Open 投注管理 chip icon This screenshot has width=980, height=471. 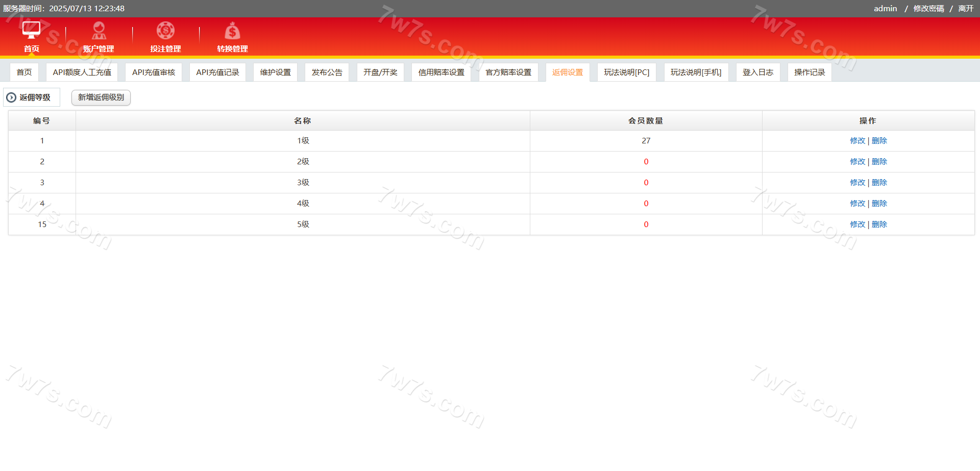click(x=165, y=31)
